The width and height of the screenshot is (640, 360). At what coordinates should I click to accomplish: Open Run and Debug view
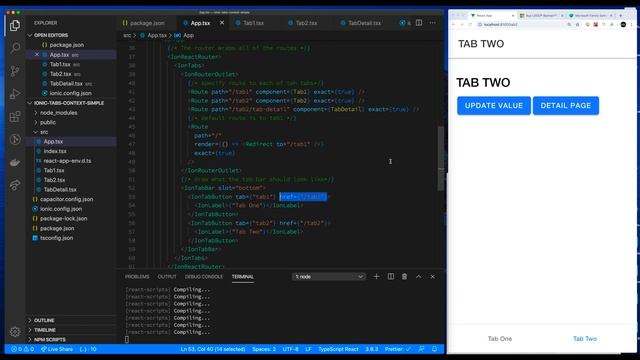click(x=15, y=94)
